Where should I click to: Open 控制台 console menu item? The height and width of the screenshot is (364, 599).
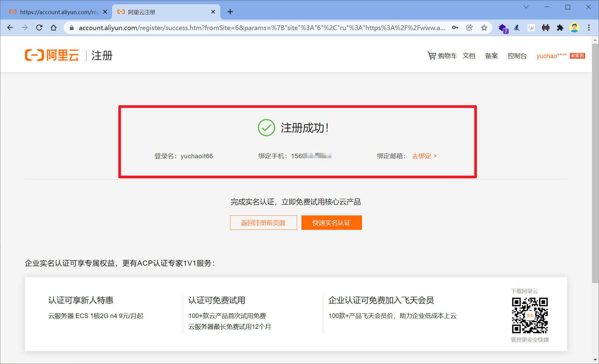517,56
